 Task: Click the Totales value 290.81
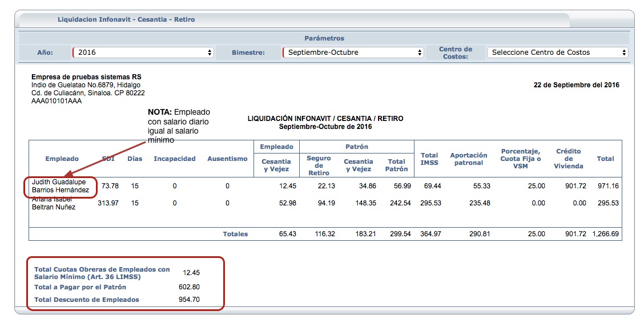[480, 234]
